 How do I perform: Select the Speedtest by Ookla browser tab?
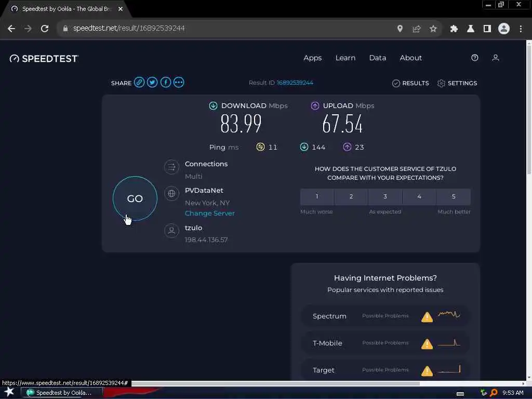pyautogui.click(x=66, y=9)
